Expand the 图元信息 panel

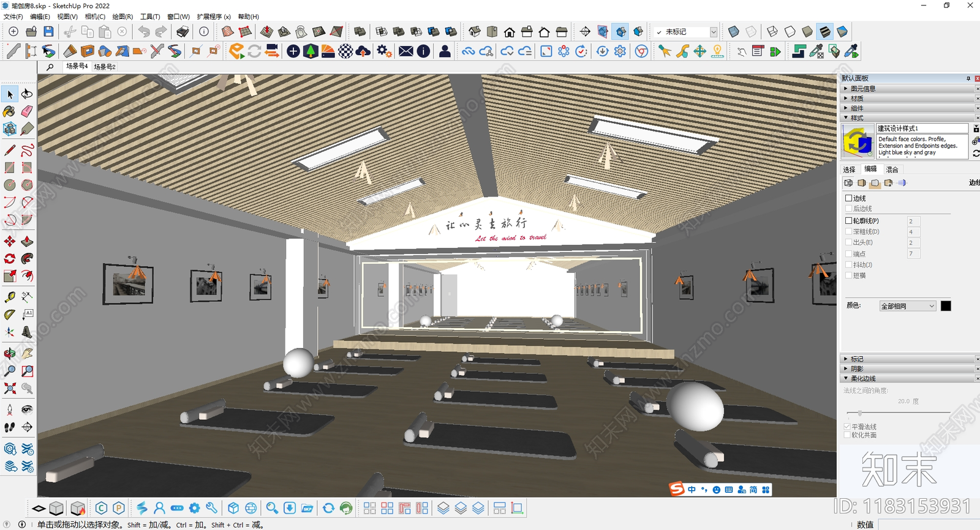point(909,89)
